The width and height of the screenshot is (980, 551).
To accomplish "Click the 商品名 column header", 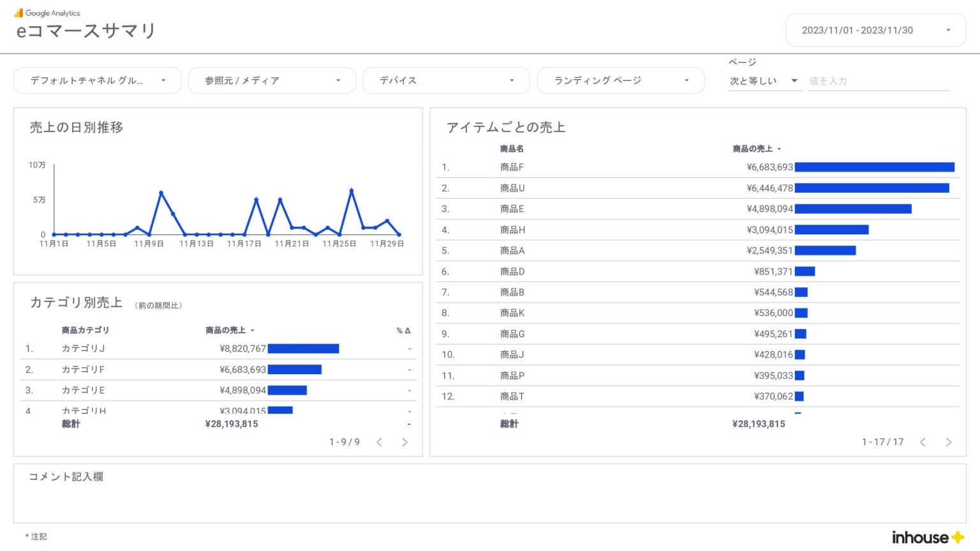I will coord(512,149).
